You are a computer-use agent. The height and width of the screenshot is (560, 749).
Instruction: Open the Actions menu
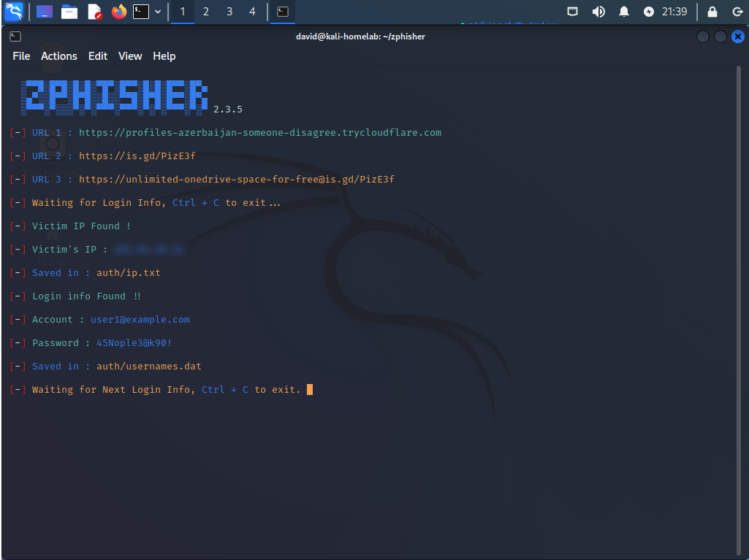58,56
